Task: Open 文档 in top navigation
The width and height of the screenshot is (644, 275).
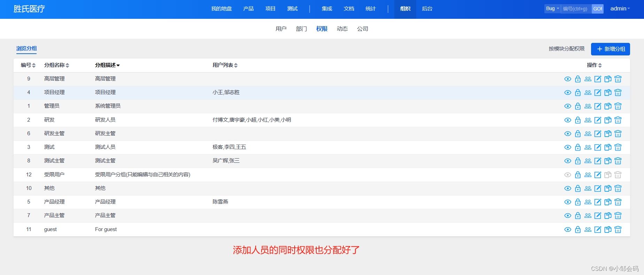Action: pos(349,9)
